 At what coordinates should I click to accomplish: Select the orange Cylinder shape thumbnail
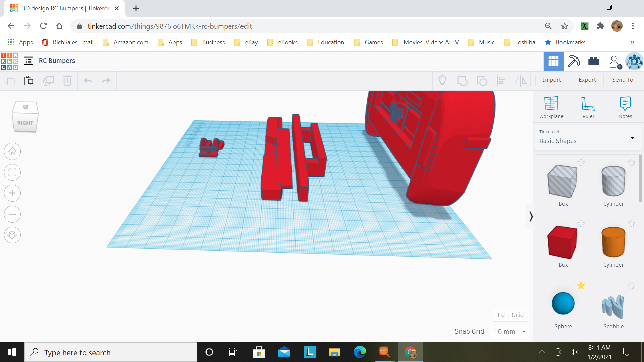[613, 242]
